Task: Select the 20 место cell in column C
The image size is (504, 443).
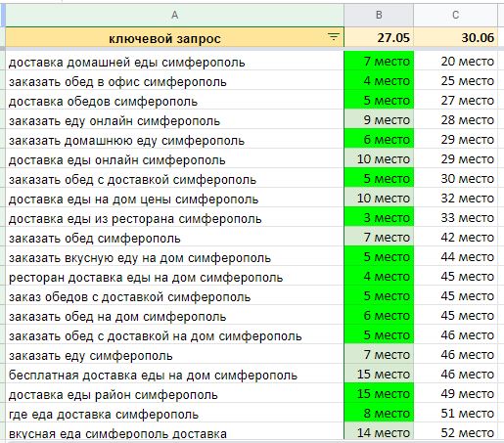Action: pyautogui.click(x=455, y=61)
